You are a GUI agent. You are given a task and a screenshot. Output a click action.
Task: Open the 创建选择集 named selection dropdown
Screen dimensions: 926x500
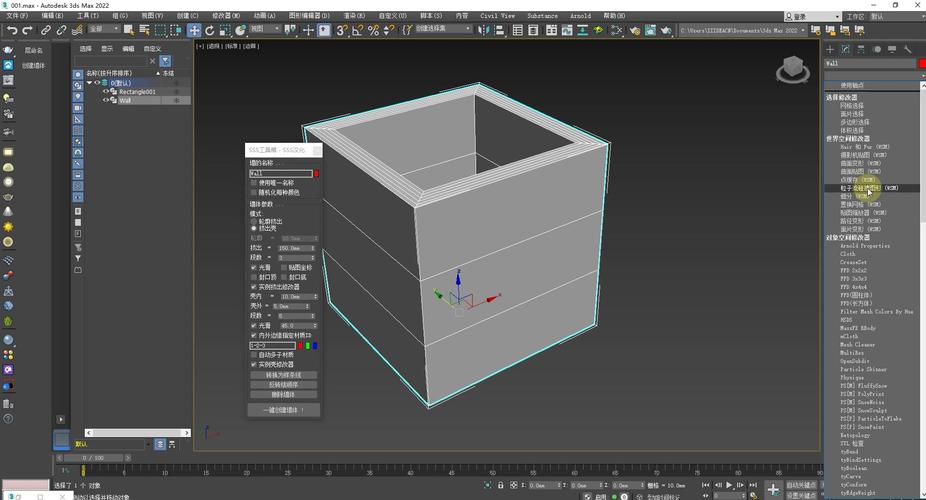point(443,29)
